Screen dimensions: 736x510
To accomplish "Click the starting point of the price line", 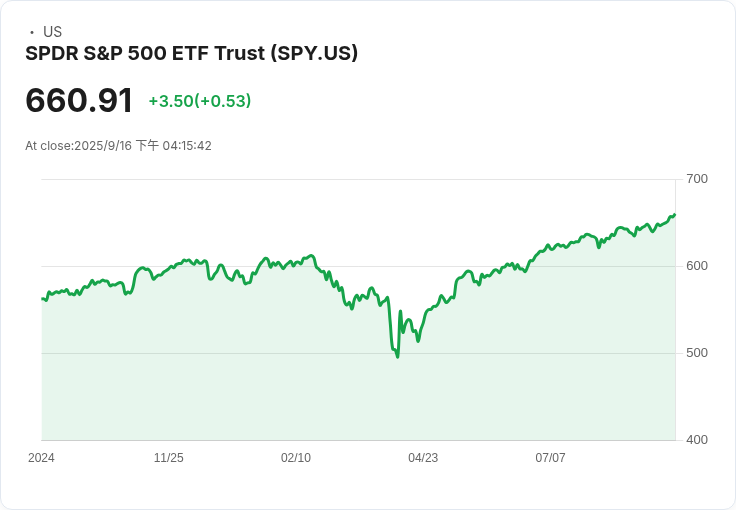I will 42,298.
